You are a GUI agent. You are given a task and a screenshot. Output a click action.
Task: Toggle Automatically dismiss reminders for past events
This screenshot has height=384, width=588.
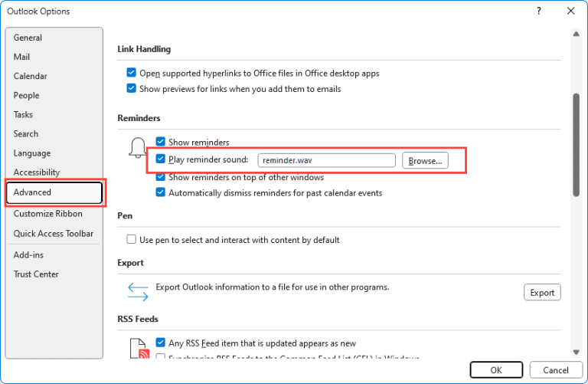[x=161, y=193]
